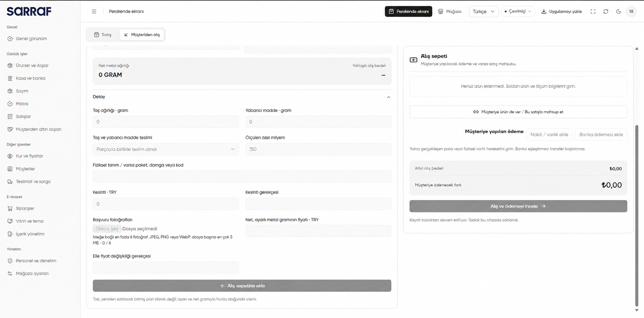Screen dimensions: 644x318
Task: Click the Teslimat ve kargo icon
Action: [x=10, y=182]
